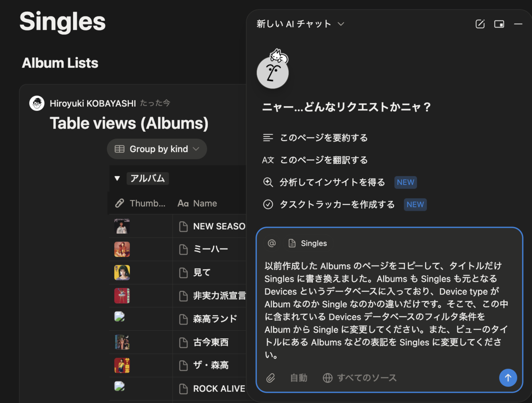
Task: Choose 分析してインサイトを得る option
Action: 332,182
